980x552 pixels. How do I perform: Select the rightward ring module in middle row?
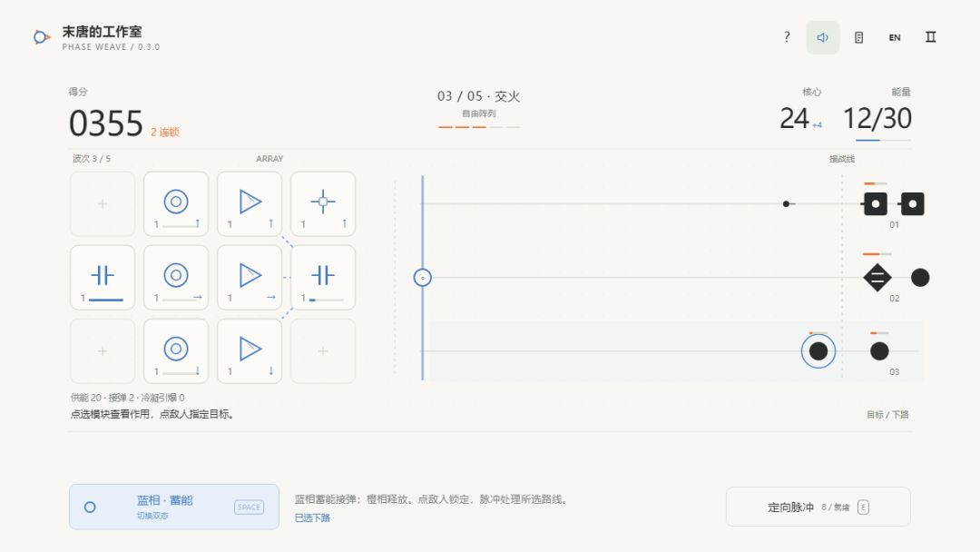tap(176, 278)
